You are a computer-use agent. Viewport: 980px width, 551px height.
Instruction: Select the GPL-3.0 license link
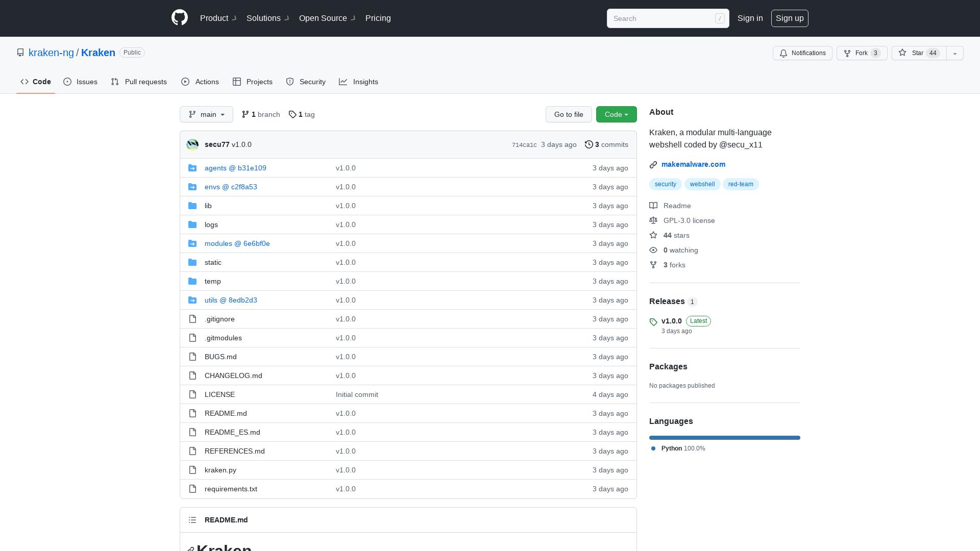[x=689, y=220]
